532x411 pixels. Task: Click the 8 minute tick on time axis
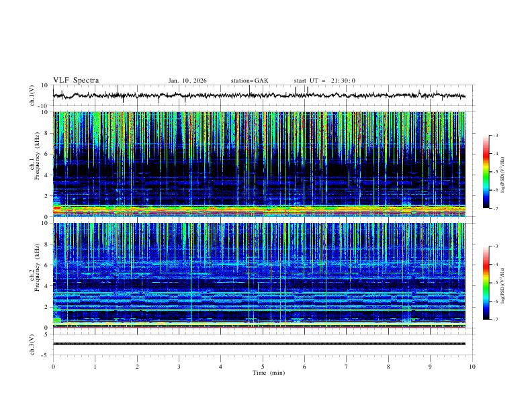[x=388, y=367]
